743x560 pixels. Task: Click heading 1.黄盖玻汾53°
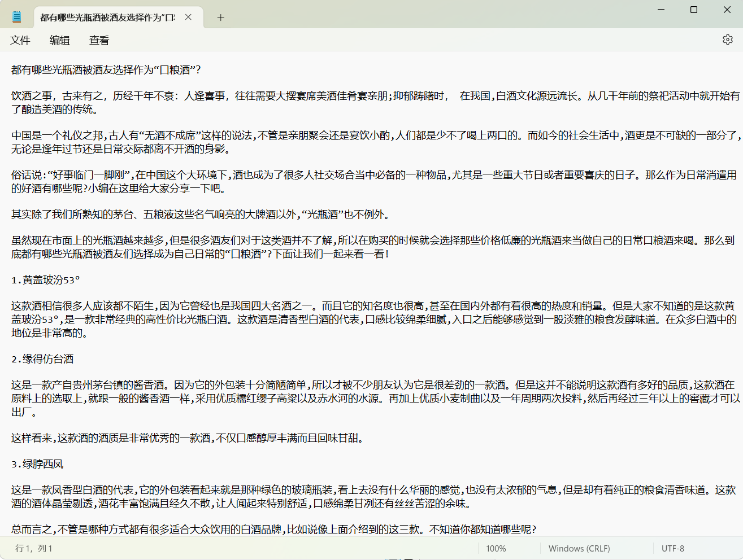point(46,280)
